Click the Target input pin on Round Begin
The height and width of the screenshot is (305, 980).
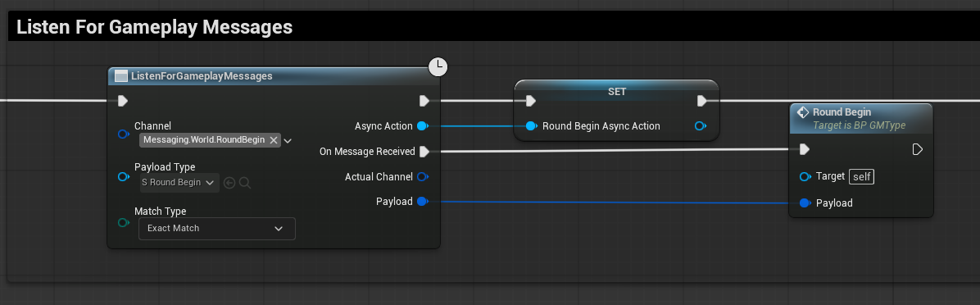click(805, 177)
